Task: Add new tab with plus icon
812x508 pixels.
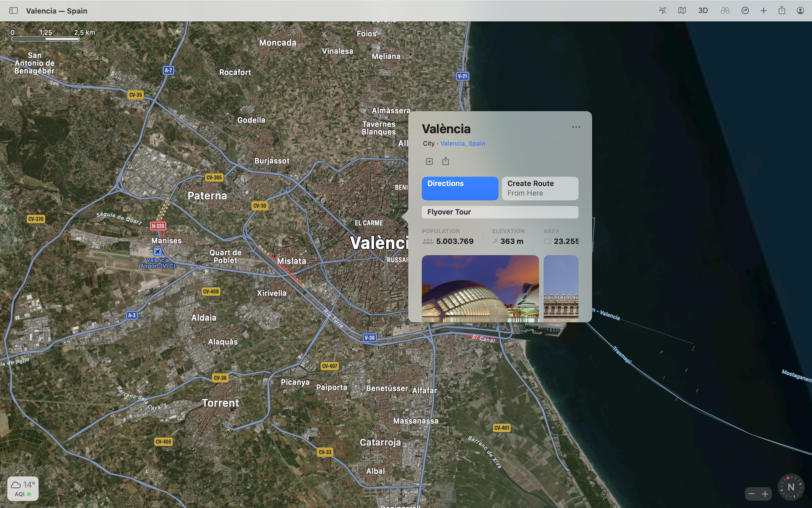Action: coord(763,11)
